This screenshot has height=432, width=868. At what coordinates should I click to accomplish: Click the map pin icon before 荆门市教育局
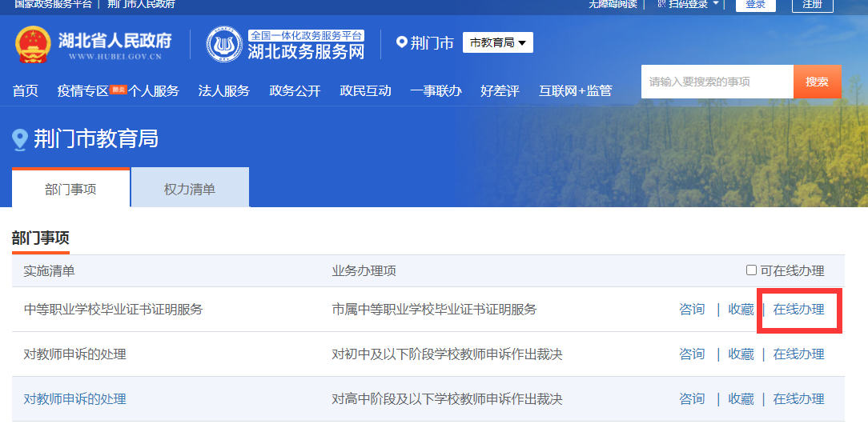tap(20, 140)
